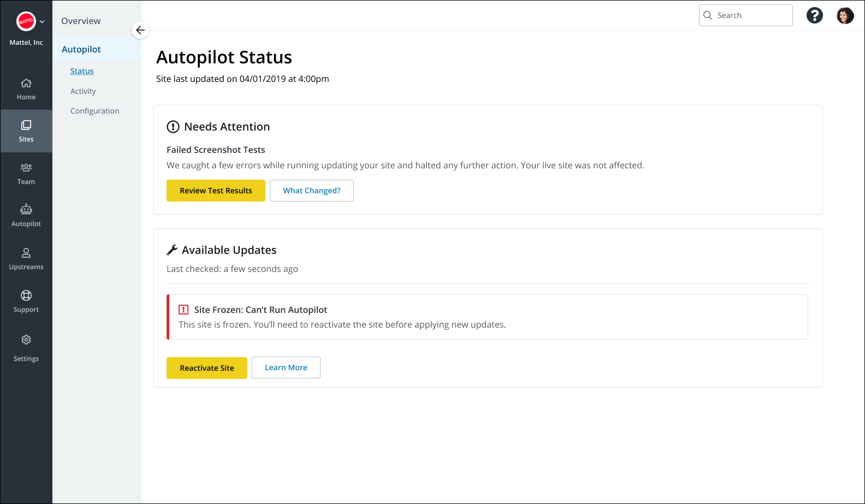Select the Overview menu item

(x=81, y=21)
